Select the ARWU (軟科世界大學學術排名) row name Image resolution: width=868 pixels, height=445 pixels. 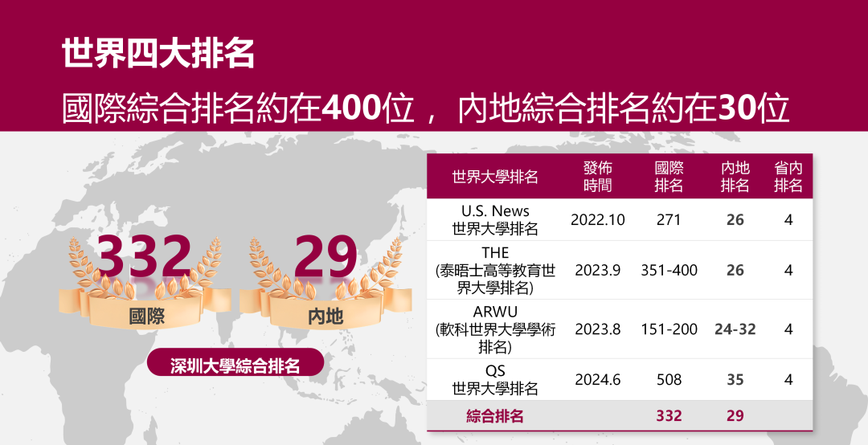(x=495, y=329)
